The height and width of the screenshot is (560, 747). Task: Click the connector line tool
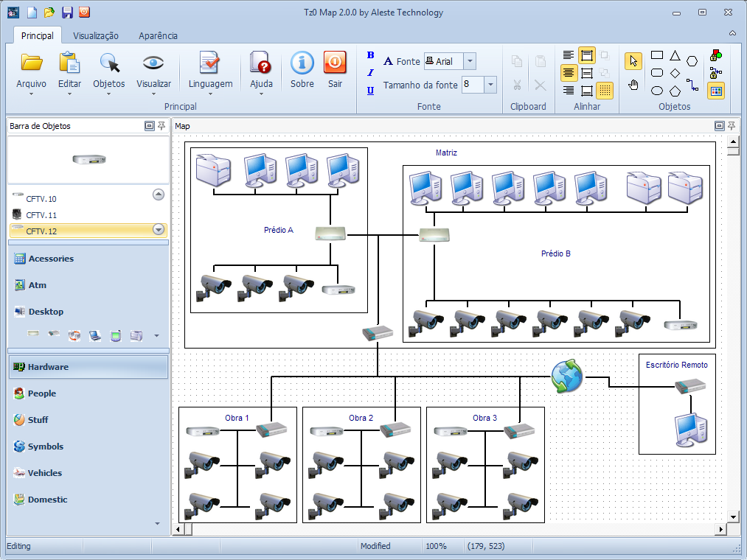click(692, 85)
